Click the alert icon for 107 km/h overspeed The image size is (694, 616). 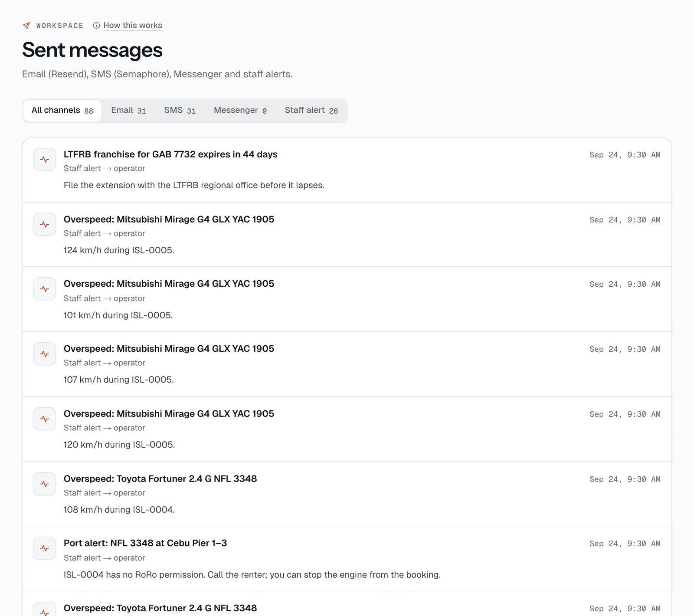coord(45,354)
